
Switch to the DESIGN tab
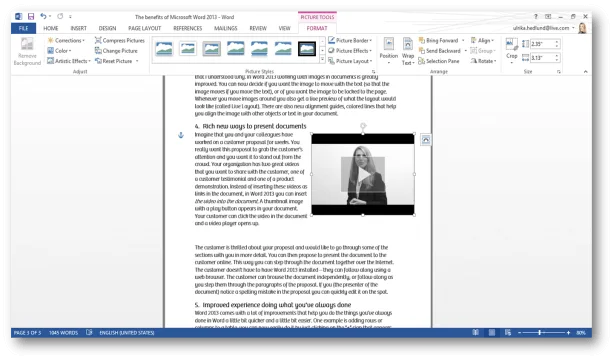(107, 28)
